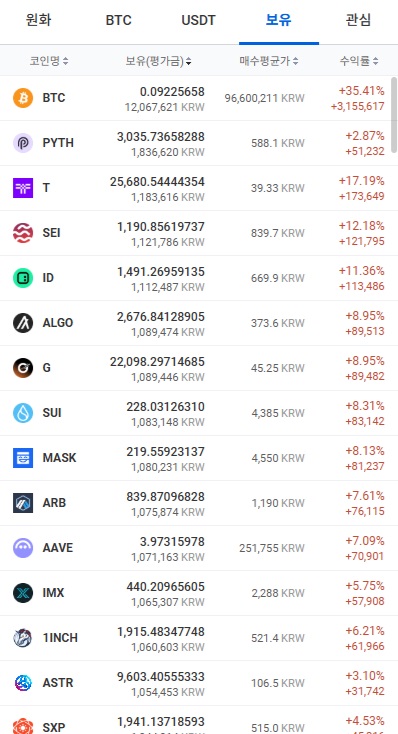Select the purple T token icon
This screenshot has height=734, width=398.
pyautogui.click(x=23, y=188)
